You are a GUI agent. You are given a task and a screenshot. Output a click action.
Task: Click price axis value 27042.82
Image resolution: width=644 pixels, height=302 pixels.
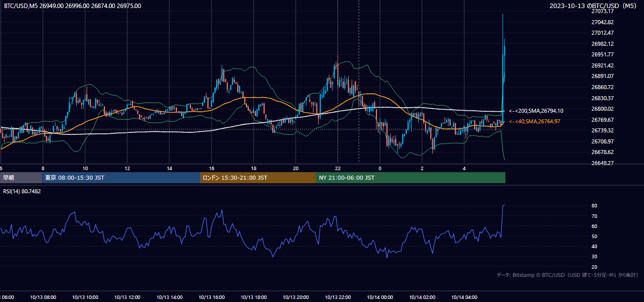(x=602, y=22)
